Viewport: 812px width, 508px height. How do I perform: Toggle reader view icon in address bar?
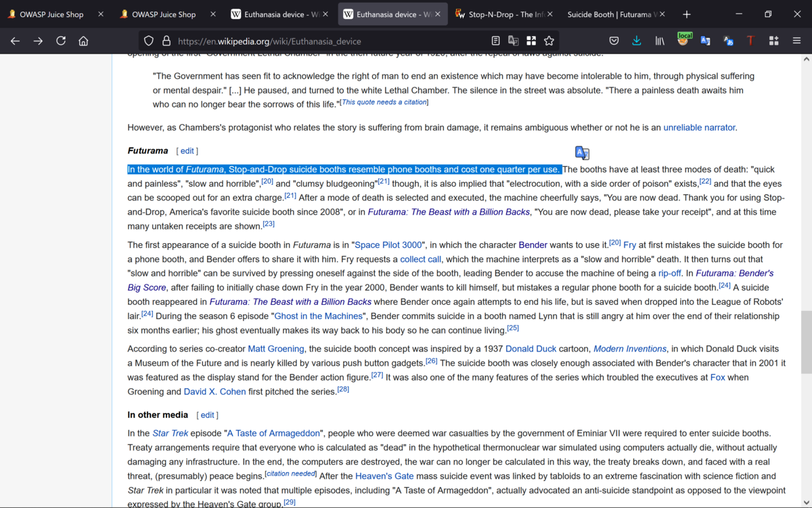tap(496, 41)
